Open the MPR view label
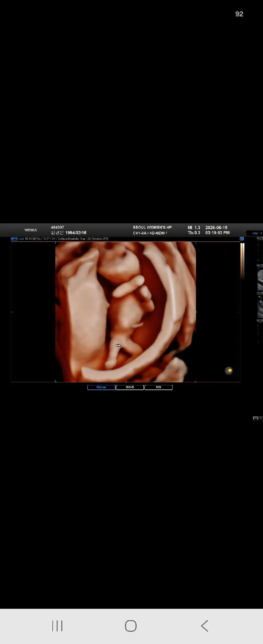This screenshot has width=263, height=644. coord(14,239)
